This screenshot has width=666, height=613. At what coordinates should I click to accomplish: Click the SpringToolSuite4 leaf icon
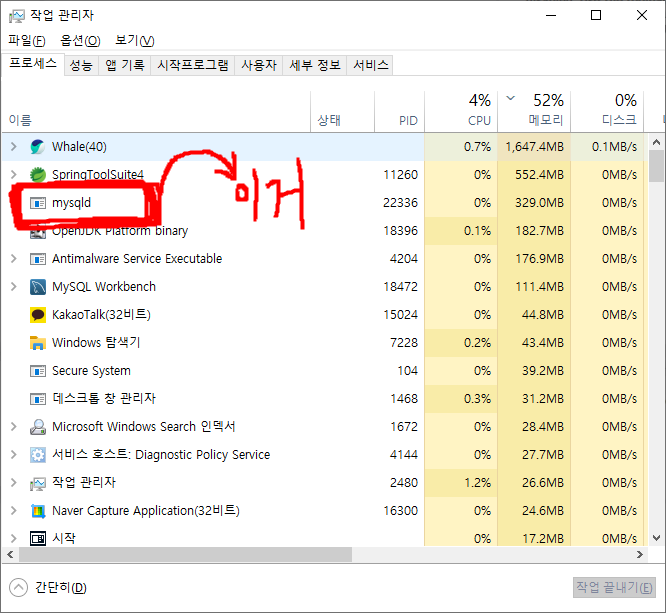tap(38, 175)
